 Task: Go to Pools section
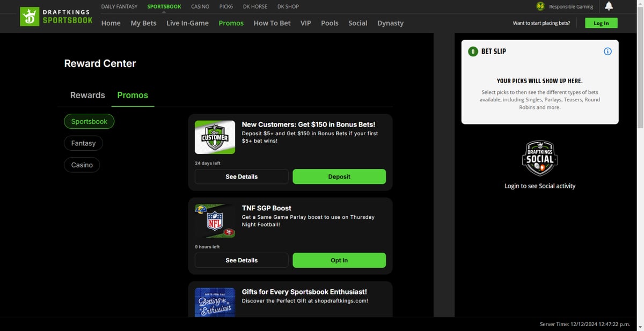(330, 23)
